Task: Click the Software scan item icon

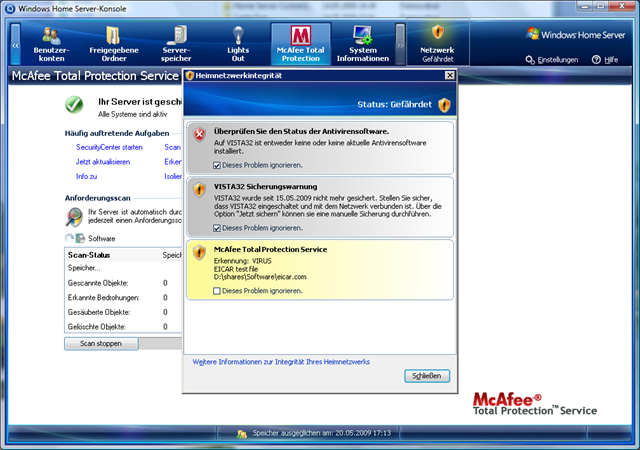Action: pos(80,238)
